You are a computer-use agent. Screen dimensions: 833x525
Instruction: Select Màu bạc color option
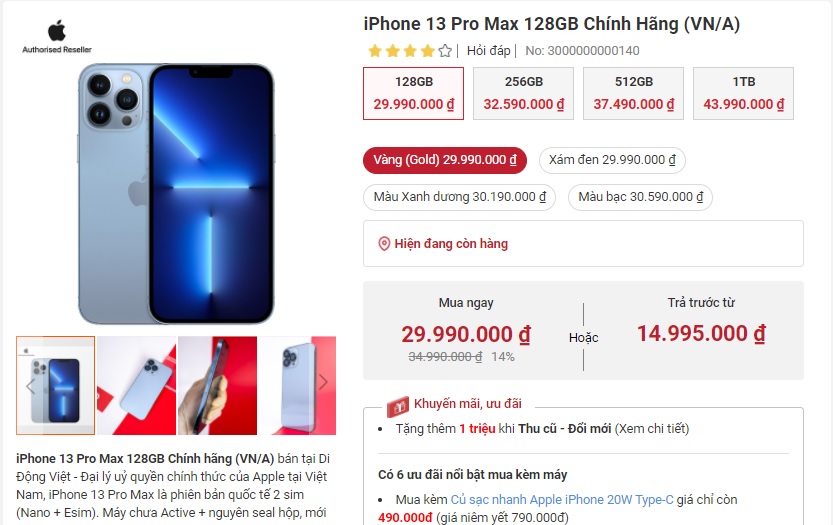coord(640,197)
